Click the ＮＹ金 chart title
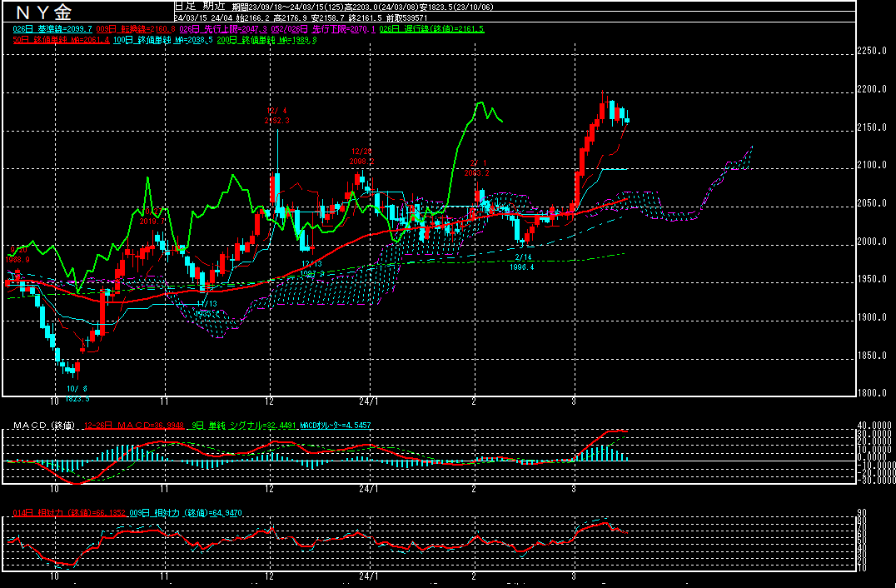 coord(43,12)
